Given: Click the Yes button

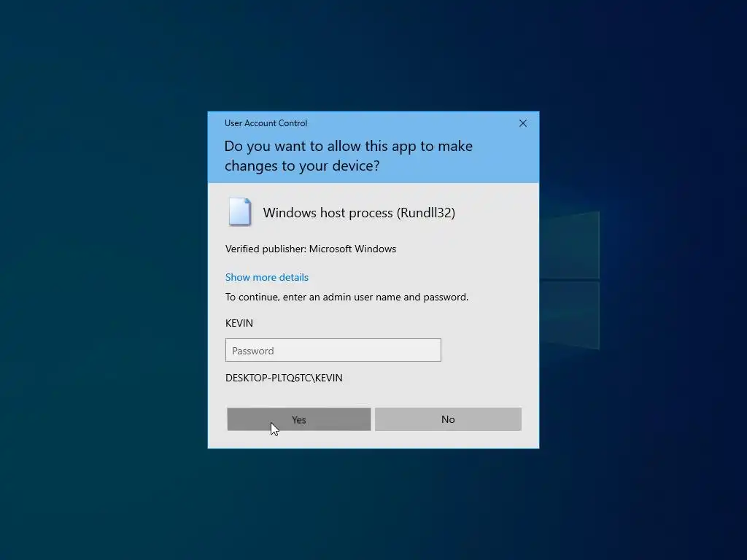Looking at the screenshot, I should tap(298, 419).
